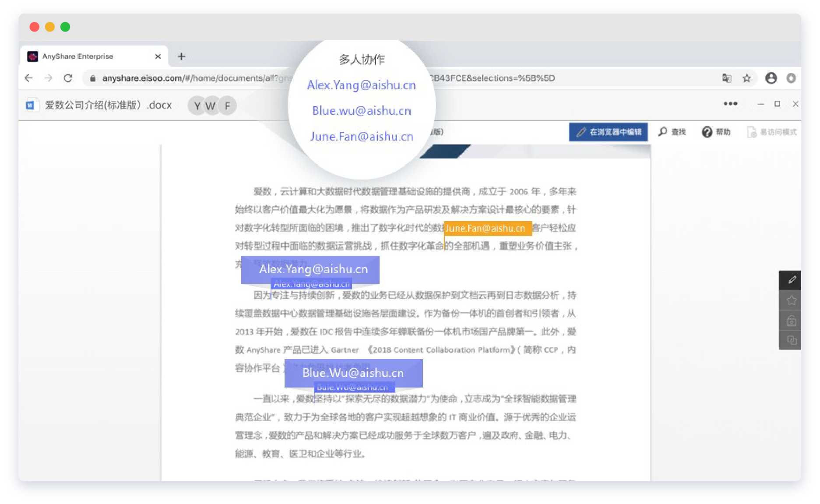820x504 pixels.
Task: Toggle 易访问模式 accessibility mode
Action: click(772, 132)
